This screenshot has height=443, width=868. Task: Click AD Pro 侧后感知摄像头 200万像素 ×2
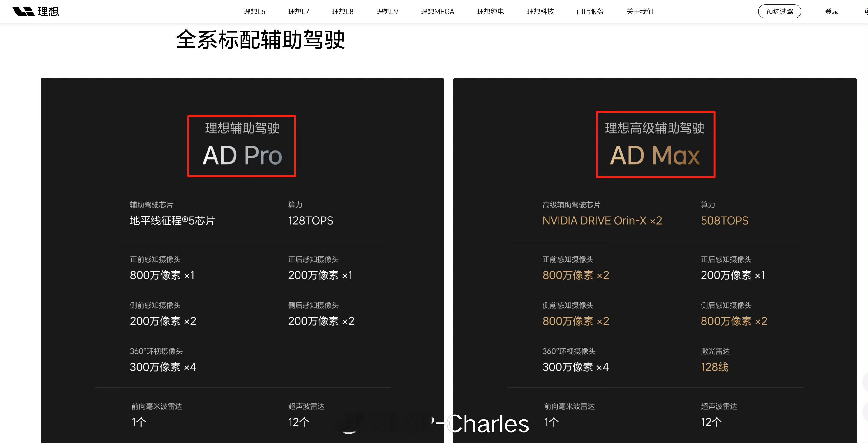pos(321,321)
